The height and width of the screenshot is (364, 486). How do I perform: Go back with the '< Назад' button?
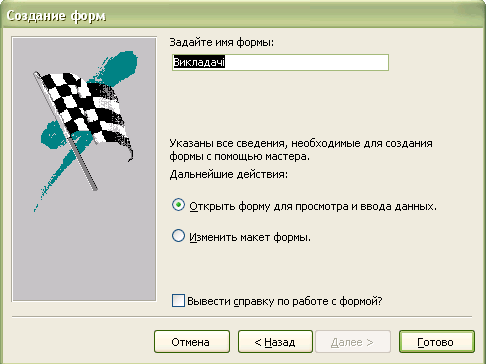275,342
